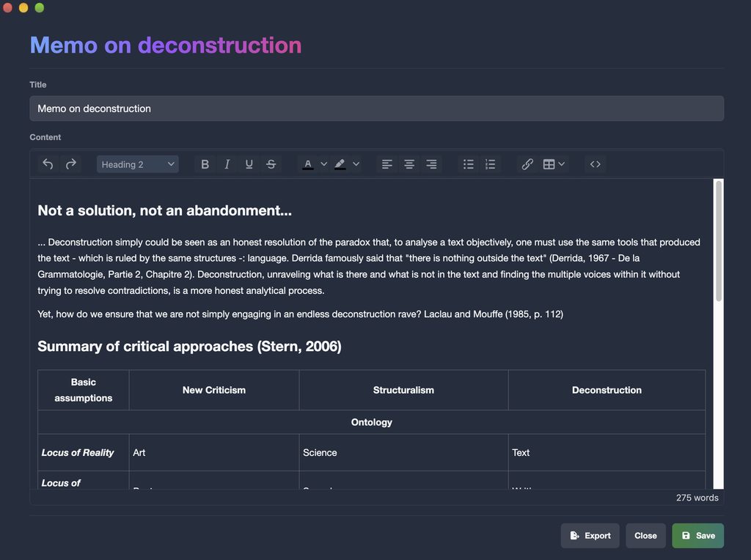Expand the table options arrow
Image resolution: width=751 pixels, height=560 pixels.
tap(562, 164)
